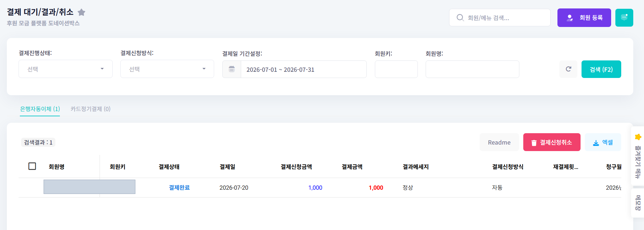Image resolution: width=644 pixels, height=230 pixels.
Task: Click the 검색결과 : 1 label
Action: [x=38, y=142]
